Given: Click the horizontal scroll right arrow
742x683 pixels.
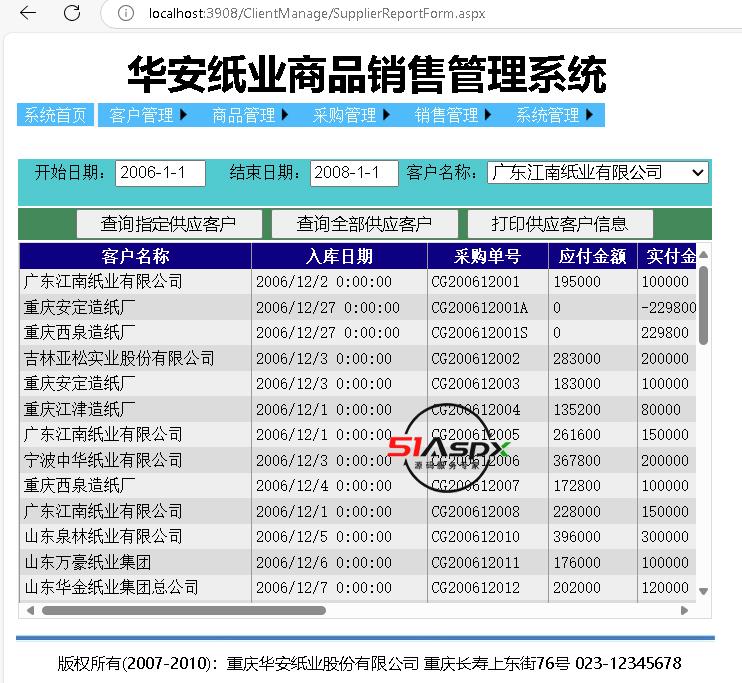Looking at the screenshot, I should pos(685,610).
